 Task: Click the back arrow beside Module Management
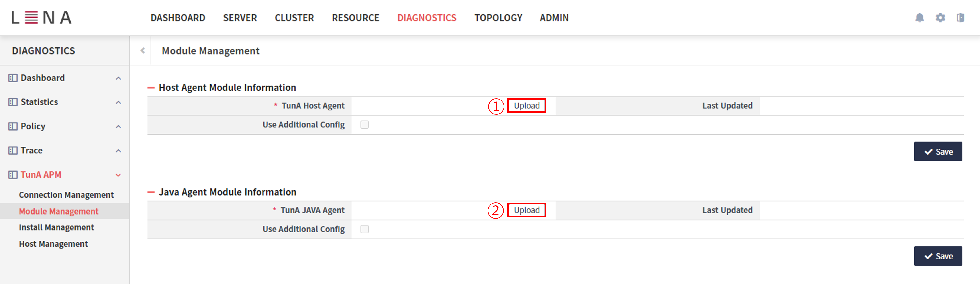(143, 50)
